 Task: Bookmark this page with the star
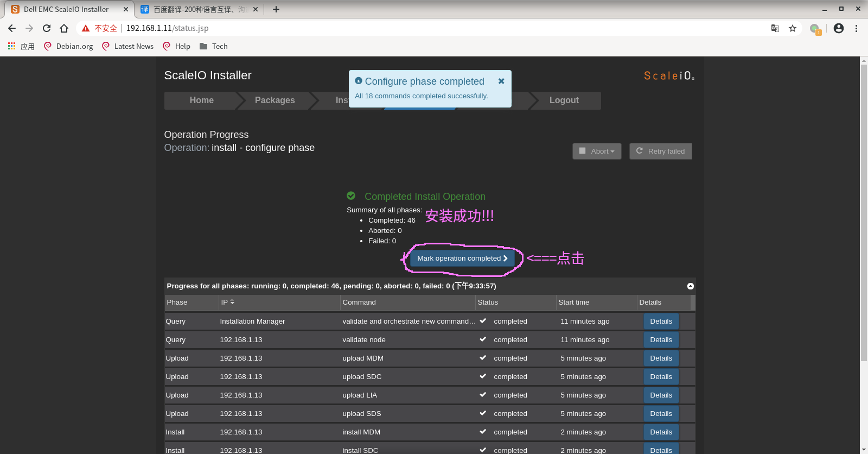tap(793, 28)
